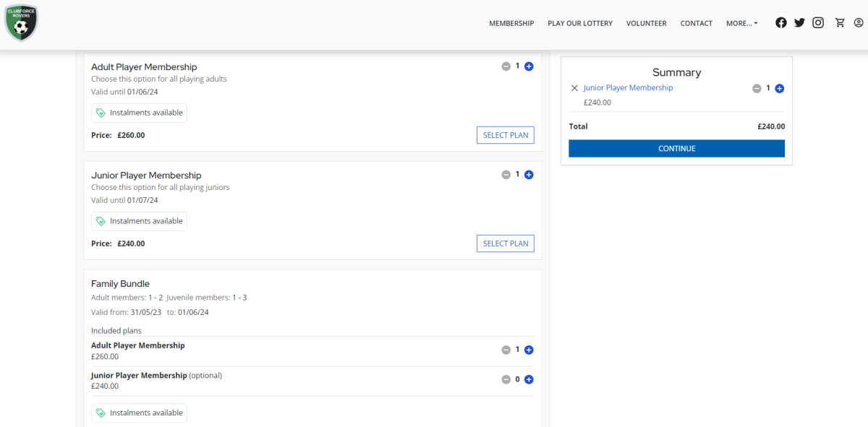Open the club's Facebook page icon

781,22
